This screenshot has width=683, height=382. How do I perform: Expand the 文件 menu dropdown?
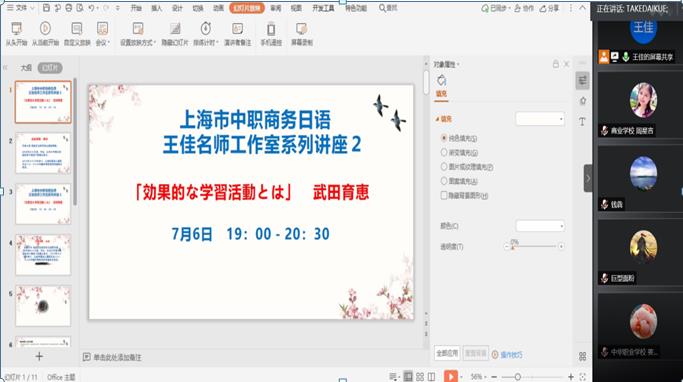21,8
